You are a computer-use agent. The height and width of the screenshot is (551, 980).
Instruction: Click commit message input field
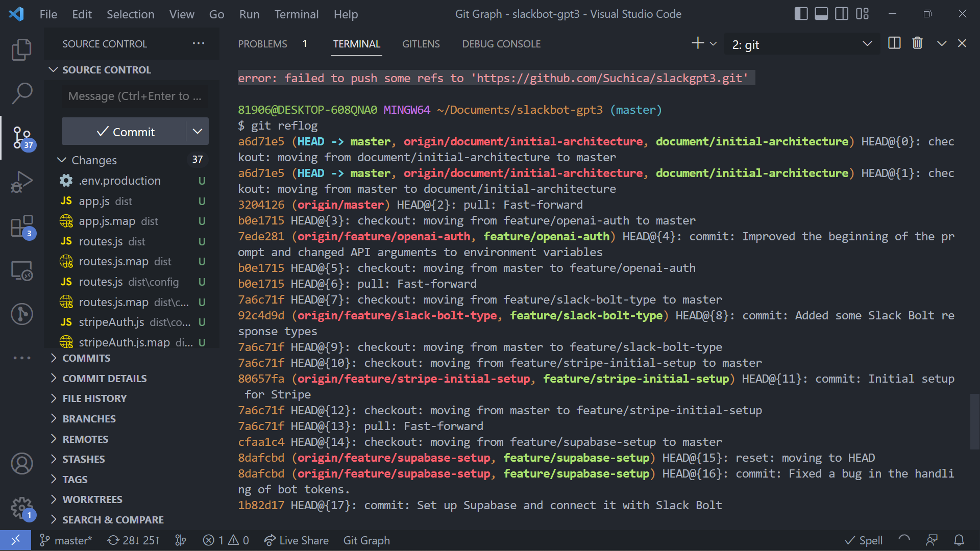(135, 96)
